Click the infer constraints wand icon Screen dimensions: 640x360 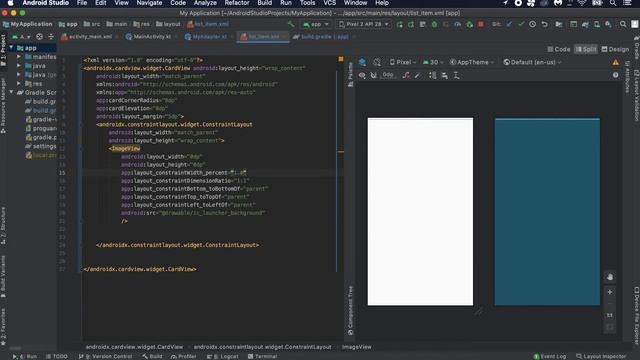click(x=417, y=76)
